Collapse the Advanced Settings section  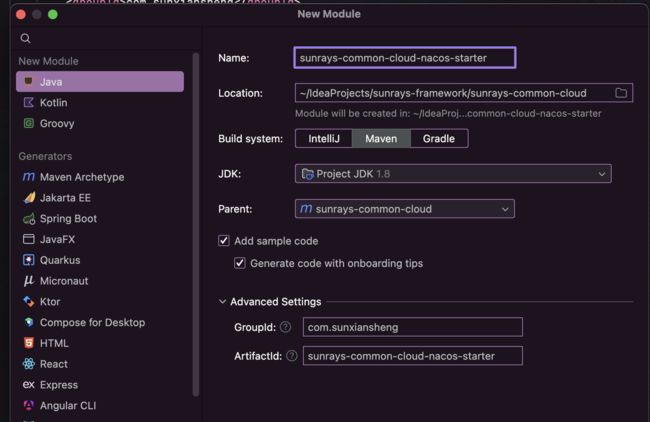223,302
